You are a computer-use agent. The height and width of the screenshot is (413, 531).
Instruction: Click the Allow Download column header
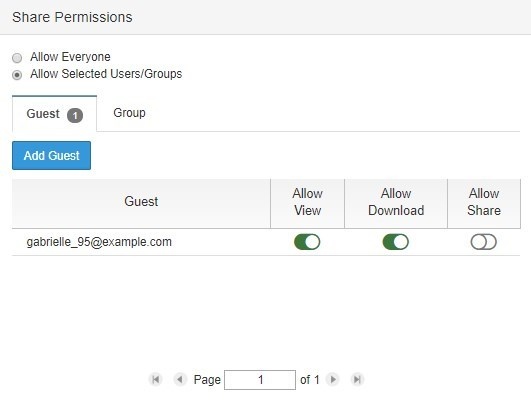(x=396, y=204)
